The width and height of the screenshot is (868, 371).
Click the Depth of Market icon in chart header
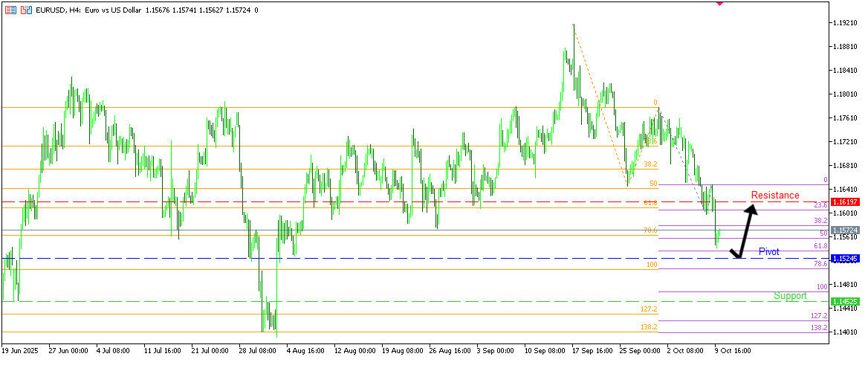point(11,10)
